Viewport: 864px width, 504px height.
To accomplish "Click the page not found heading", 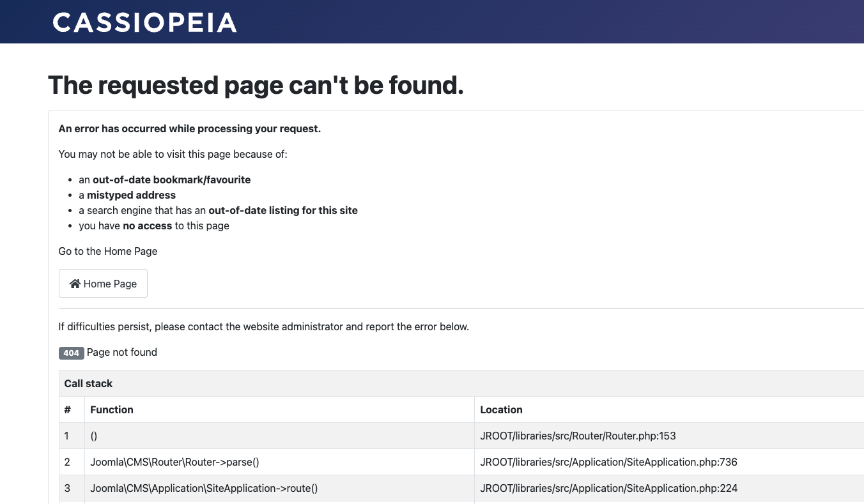I will coord(256,85).
